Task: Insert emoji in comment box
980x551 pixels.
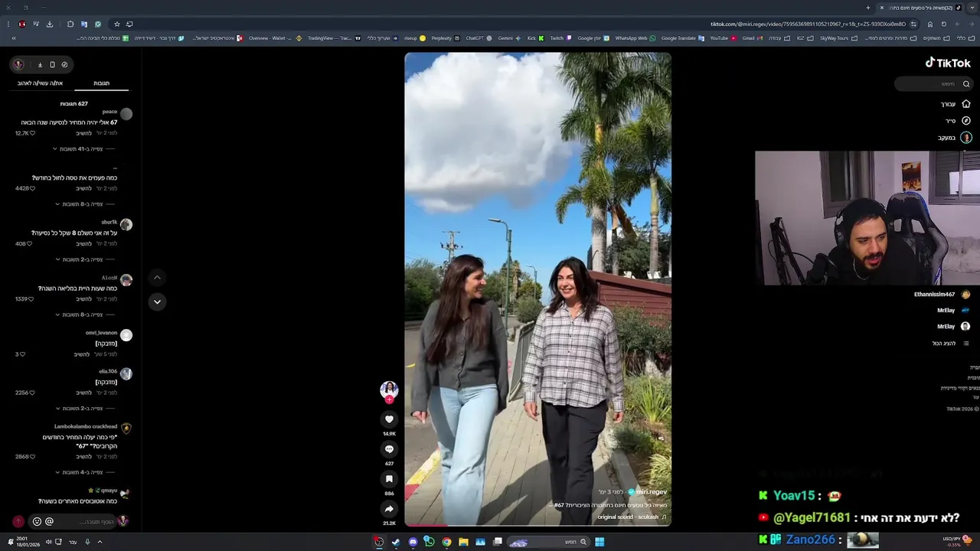Action: click(x=37, y=521)
